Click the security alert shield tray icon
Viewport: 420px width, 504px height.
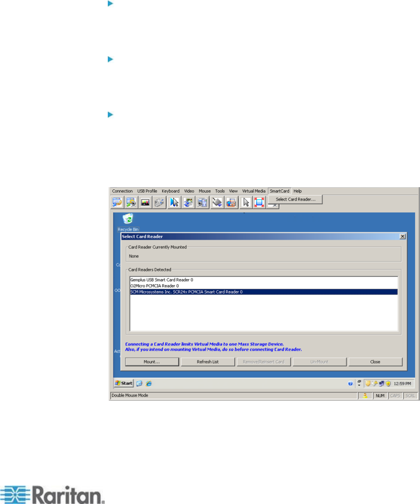click(388, 383)
